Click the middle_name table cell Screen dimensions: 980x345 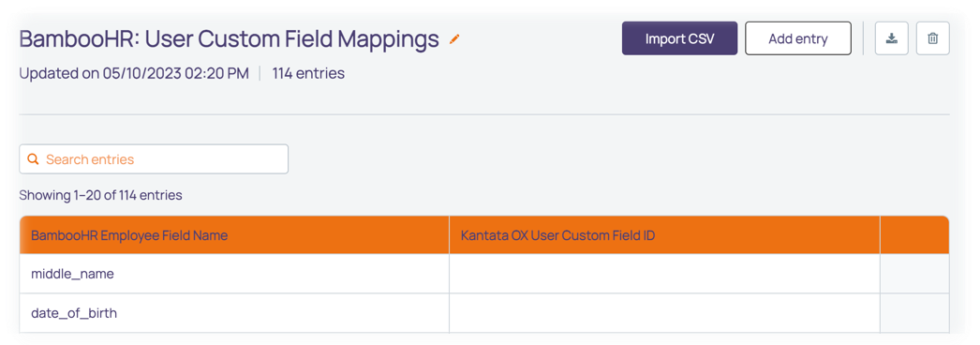click(234, 274)
